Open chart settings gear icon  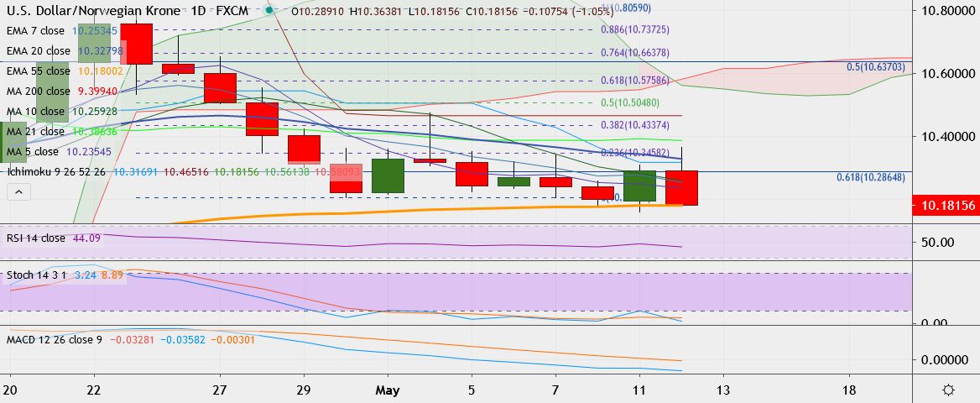pos(950,390)
